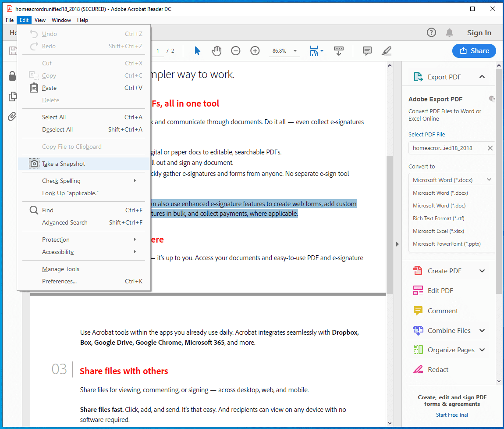Remove selected file with X icon

[x=490, y=148]
